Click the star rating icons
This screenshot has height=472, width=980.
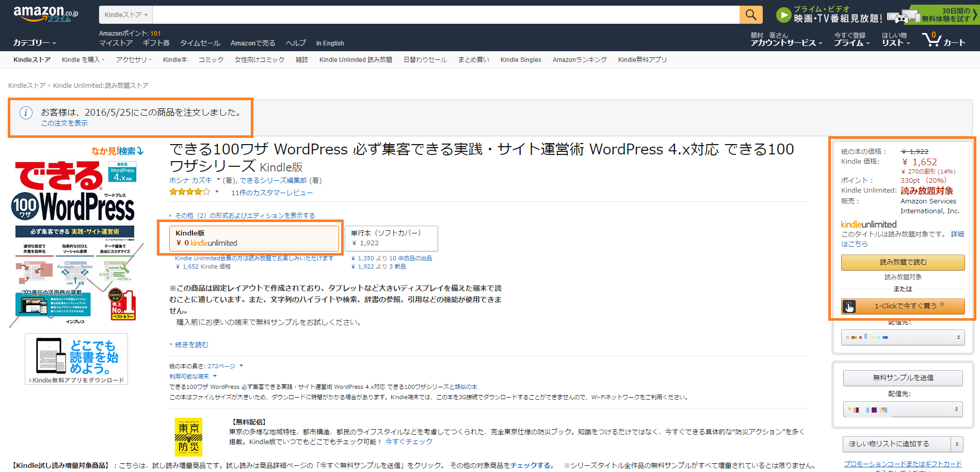coord(190,192)
